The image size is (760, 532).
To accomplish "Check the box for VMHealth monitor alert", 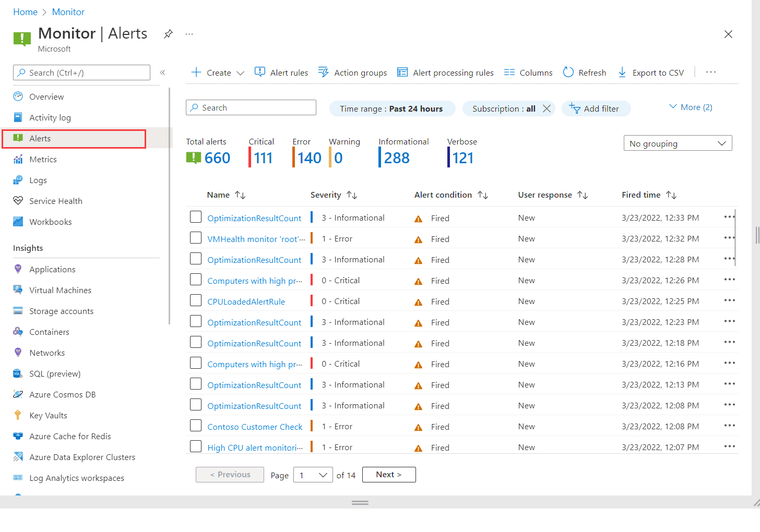I will tap(196, 238).
